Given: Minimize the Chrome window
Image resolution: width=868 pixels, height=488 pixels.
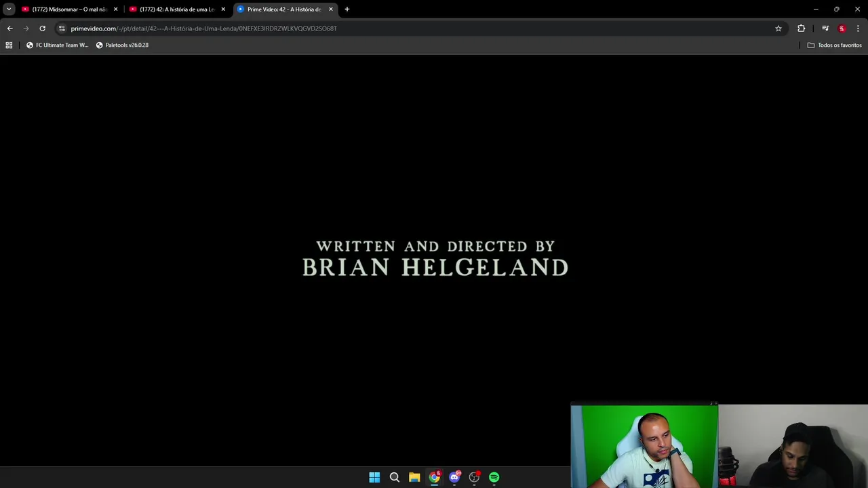Looking at the screenshot, I should [x=816, y=9].
